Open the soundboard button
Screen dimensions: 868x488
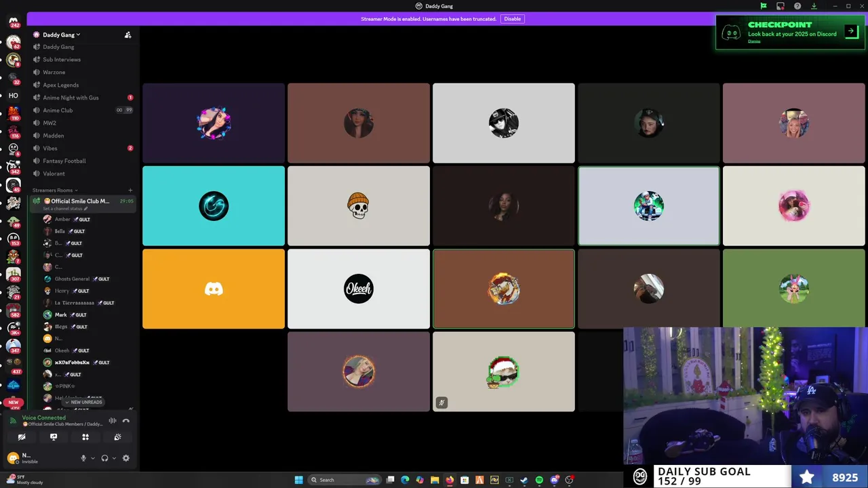coord(117,437)
